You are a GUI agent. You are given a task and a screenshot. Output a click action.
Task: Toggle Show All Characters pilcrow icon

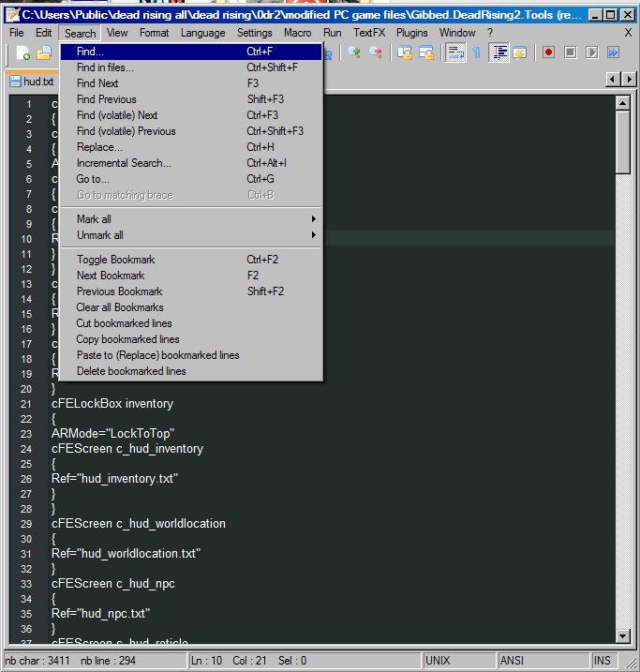476,52
